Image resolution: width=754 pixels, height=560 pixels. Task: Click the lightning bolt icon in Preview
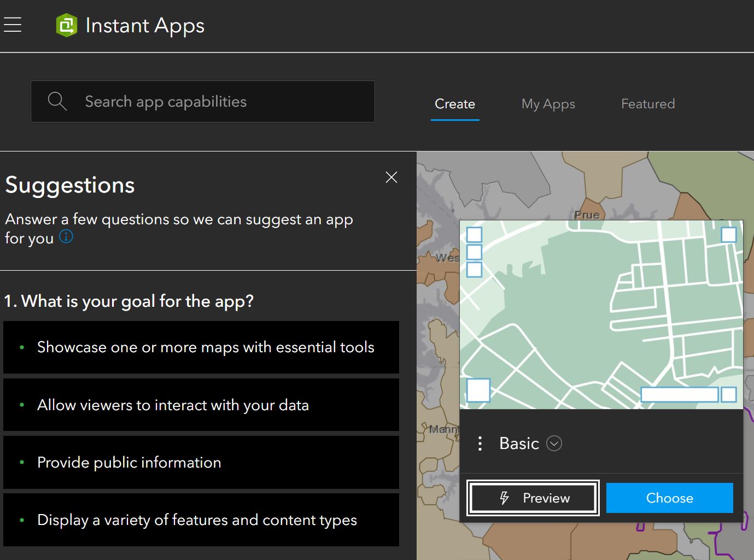505,498
